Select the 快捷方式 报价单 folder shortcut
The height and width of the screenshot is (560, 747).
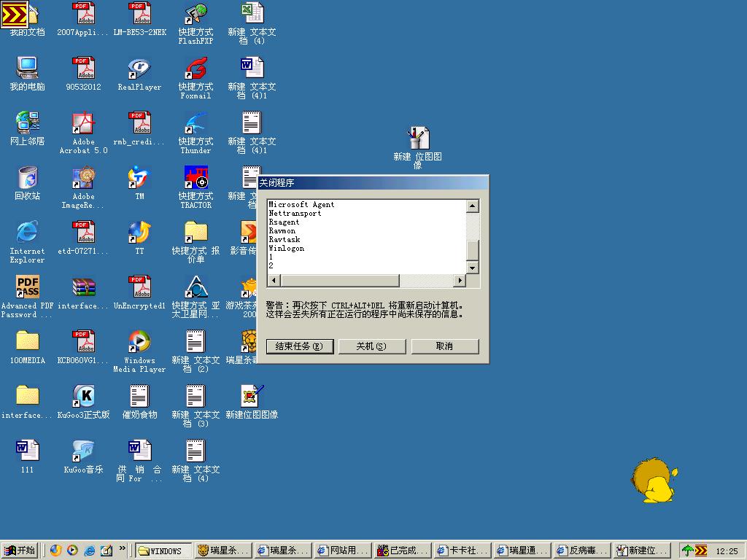[196, 241]
